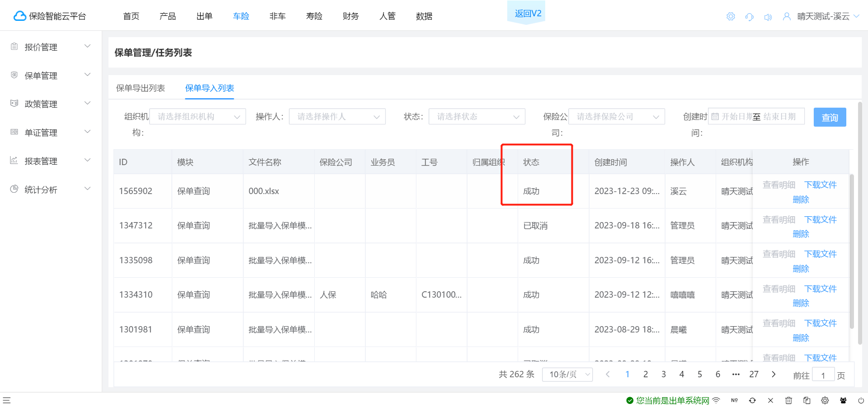Open the 数据 top menu
Viewport: 868px width, 408px height.
coord(424,16)
